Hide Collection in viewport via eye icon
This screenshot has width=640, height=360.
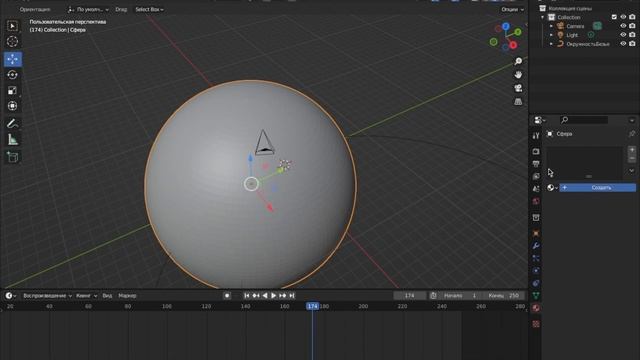coord(623,17)
